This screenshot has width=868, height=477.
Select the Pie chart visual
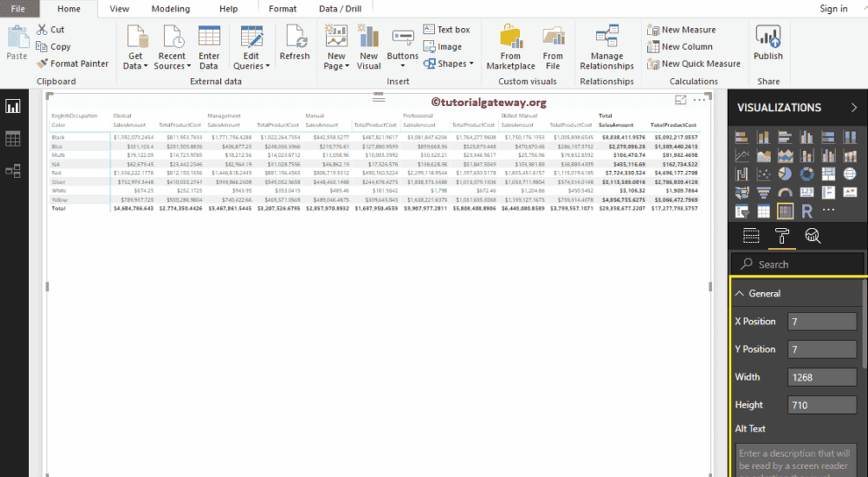click(x=785, y=174)
